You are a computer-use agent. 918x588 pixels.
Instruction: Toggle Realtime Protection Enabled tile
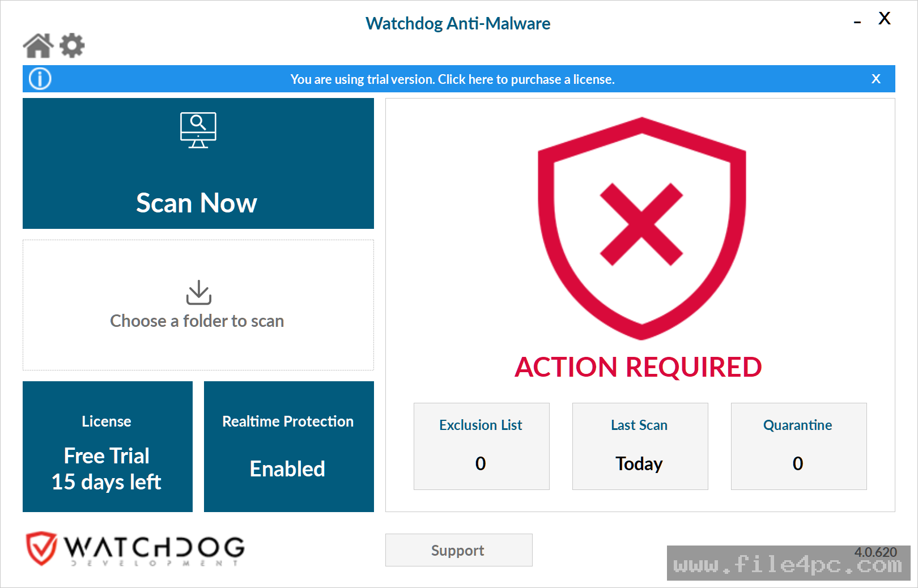point(289,446)
